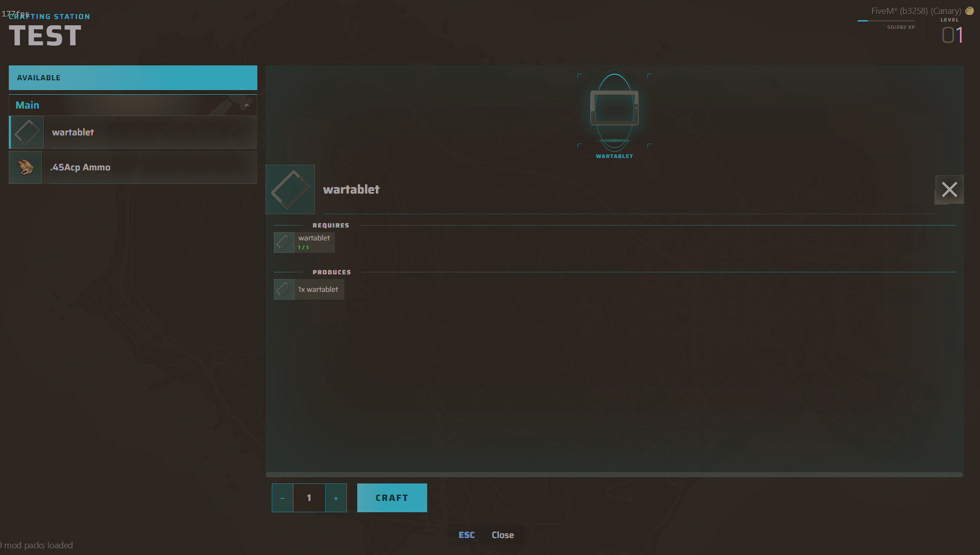Collapse the Main category chevron
Viewport: 980px width, 555px height.
coord(247,106)
